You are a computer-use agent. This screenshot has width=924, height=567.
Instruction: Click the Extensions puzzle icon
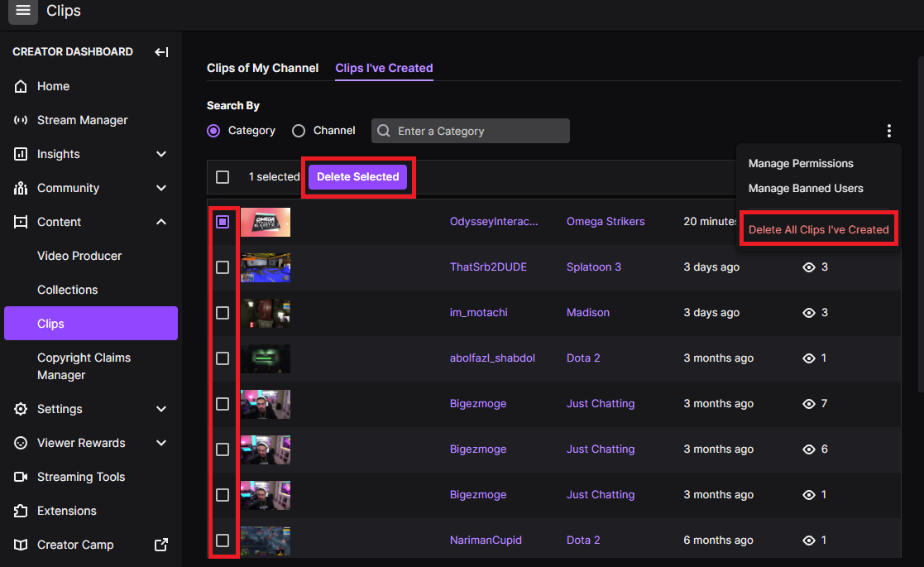click(x=21, y=511)
